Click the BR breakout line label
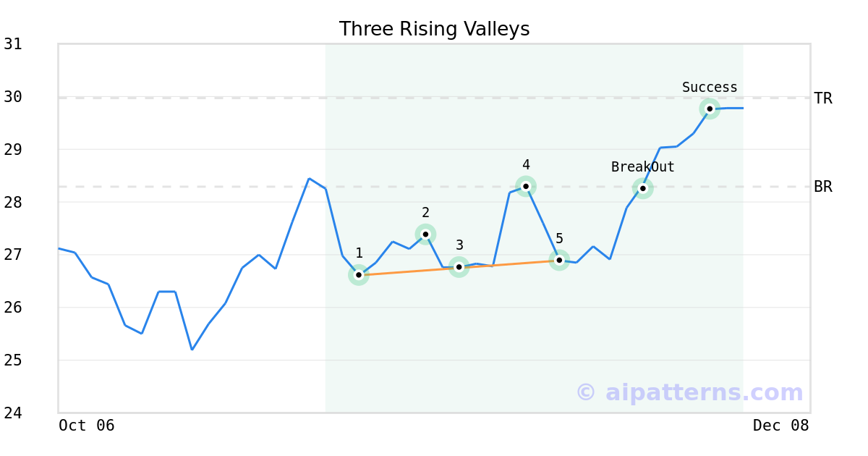868x456 pixels. tap(823, 187)
